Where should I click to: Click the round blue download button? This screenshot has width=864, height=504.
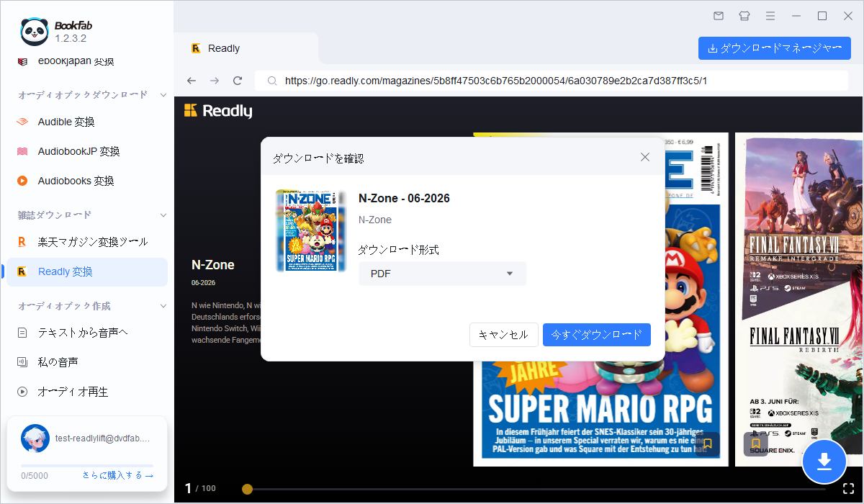(x=824, y=461)
